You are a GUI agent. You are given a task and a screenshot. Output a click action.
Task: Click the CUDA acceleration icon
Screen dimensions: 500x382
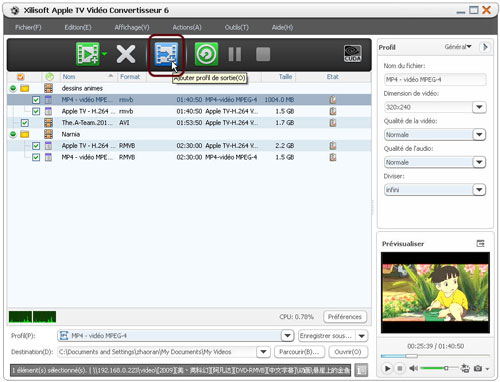pyautogui.click(x=352, y=54)
